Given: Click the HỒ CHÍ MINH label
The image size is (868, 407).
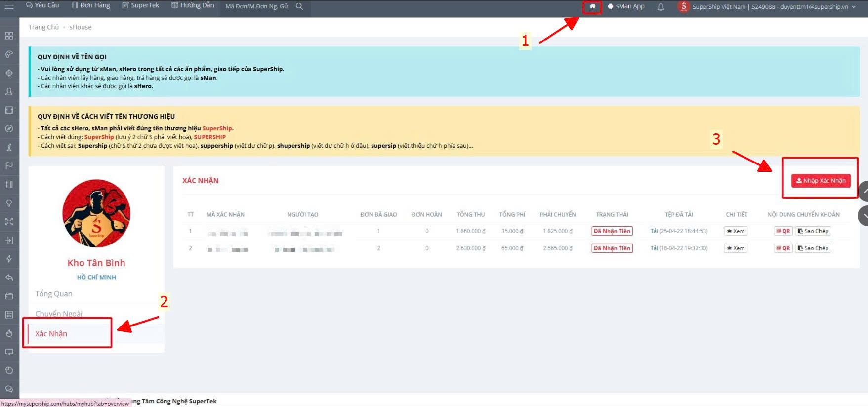Looking at the screenshot, I should [x=96, y=277].
